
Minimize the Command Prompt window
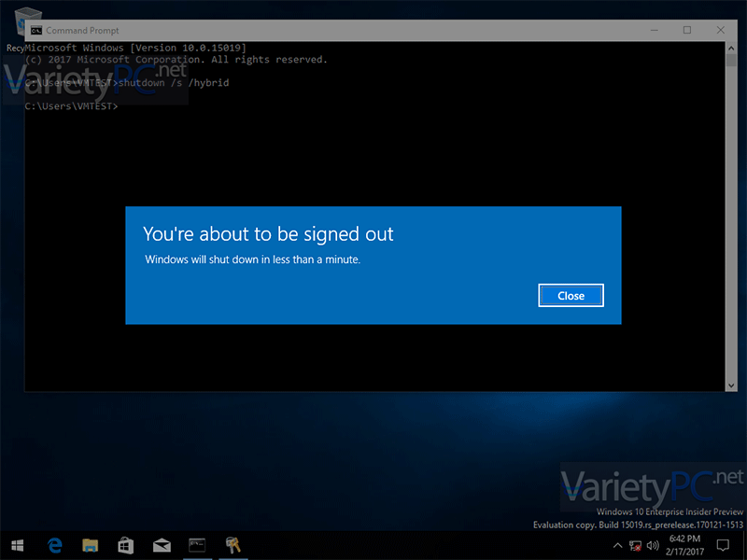point(655,31)
